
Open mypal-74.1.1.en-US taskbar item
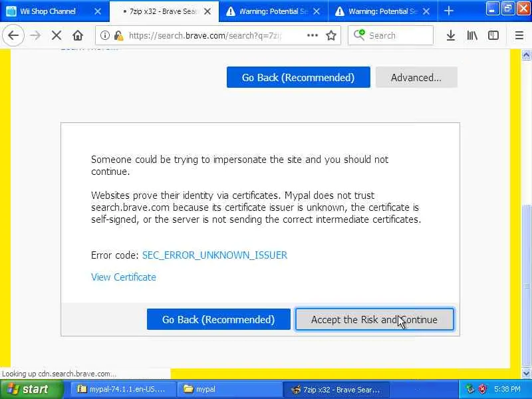tap(122, 389)
